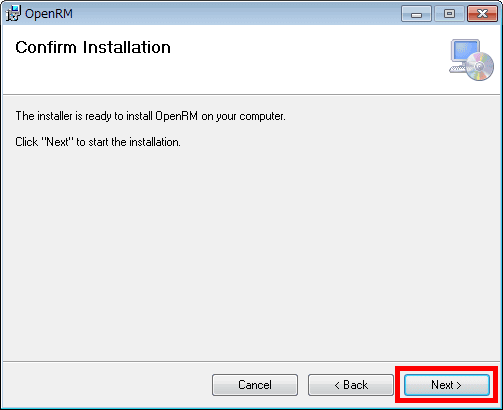Cancel the OpenRM installation

[255, 385]
